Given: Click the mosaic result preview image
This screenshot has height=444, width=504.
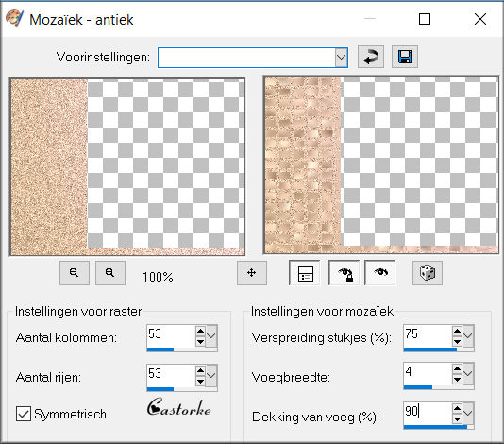Looking at the screenshot, I should point(381,165).
